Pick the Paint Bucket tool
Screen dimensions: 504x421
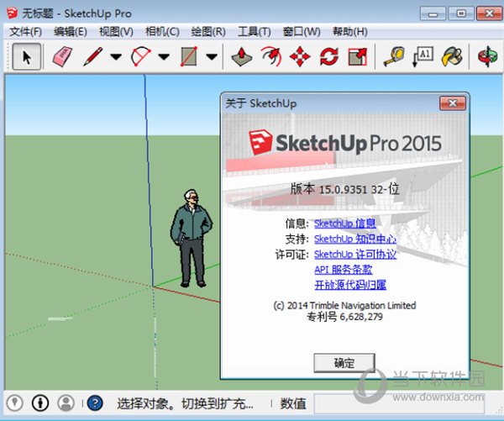click(x=452, y=56)
